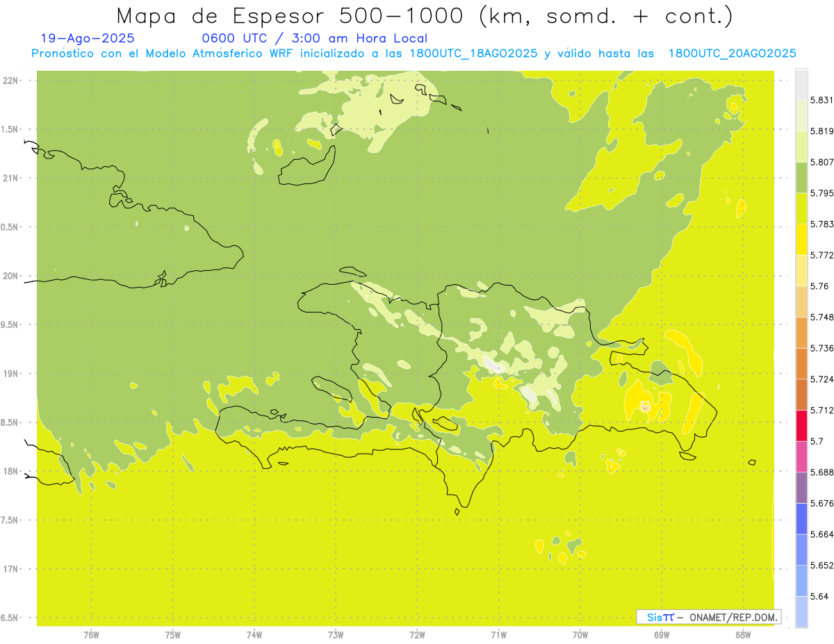This screenshot has width=834, height=644.
Task: Click the colorbar value '5.7'
Action: click(x=817, y=441)
